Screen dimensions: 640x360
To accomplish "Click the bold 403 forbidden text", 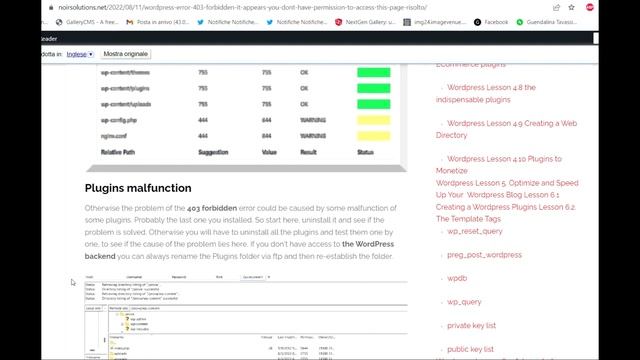I will (x=212, y=208).
